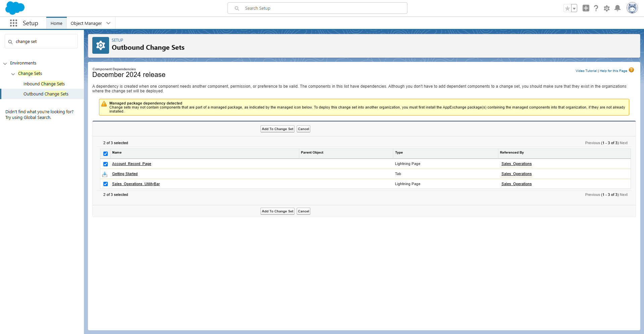Collapse the Environments tree section
The image size is (644, 334).
[x=5, y=64]
